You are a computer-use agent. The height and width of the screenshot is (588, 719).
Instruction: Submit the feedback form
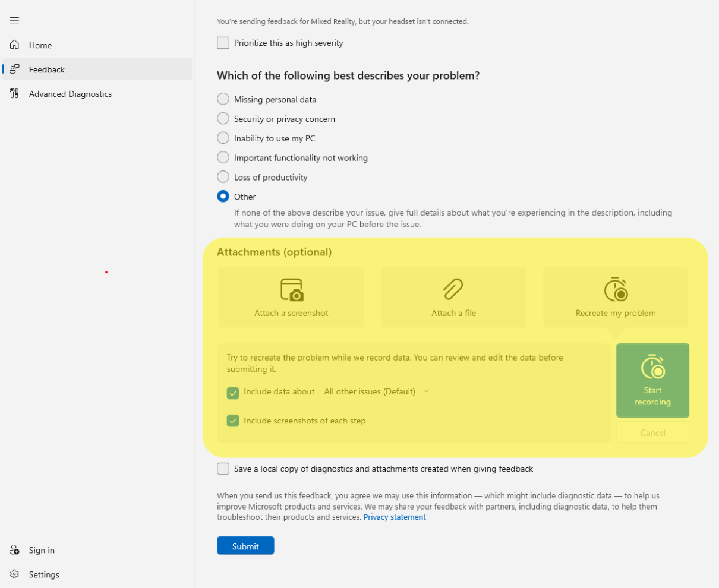coord(245,546)
